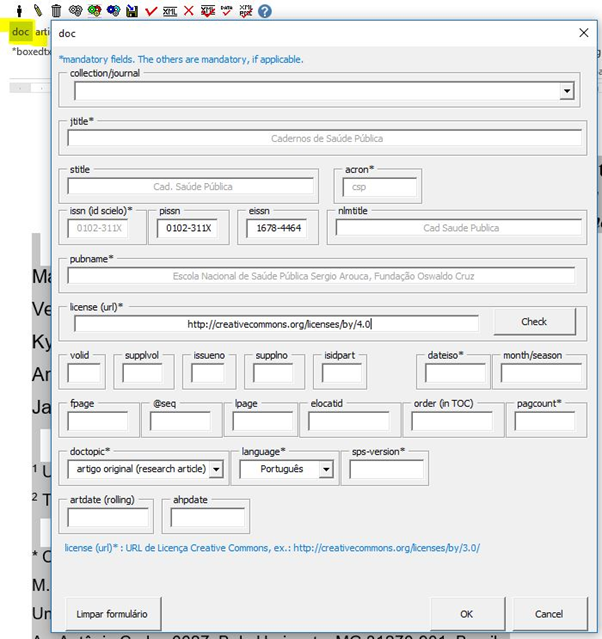Open the collection/journal dropdown arrow
602x639 pixels.
tap(567, 91)
